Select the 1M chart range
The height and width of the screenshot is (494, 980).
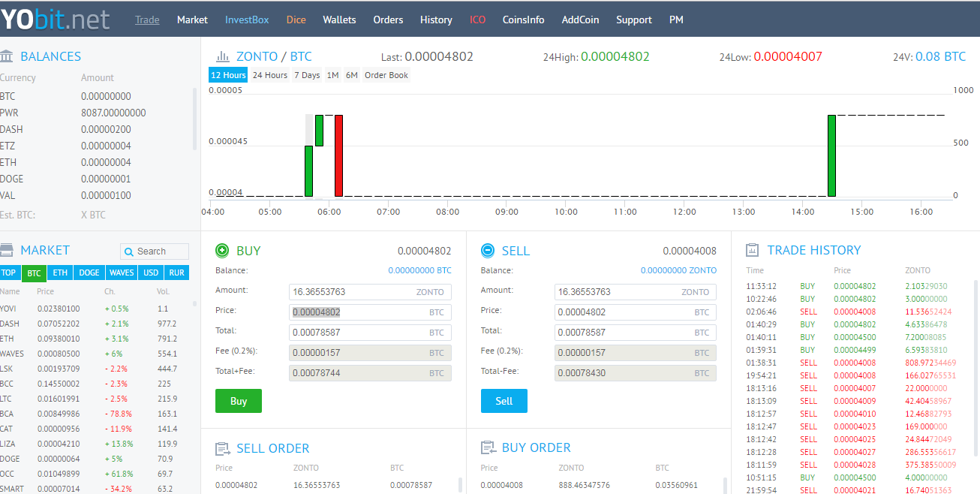click(x=332, y=75)
